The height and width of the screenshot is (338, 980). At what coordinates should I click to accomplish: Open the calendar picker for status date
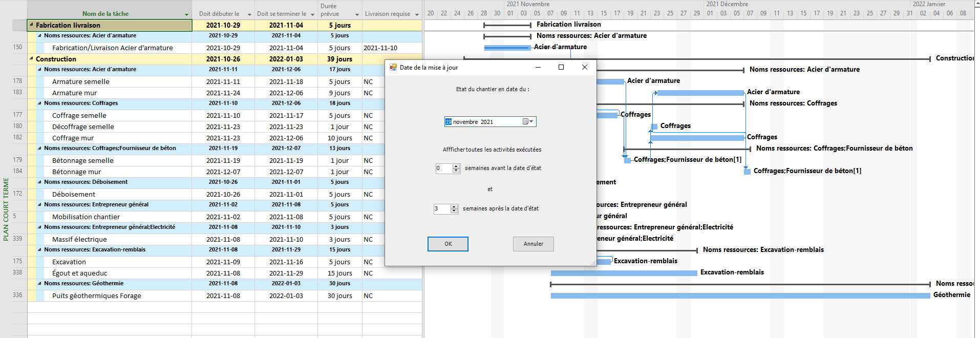(528, 122)
